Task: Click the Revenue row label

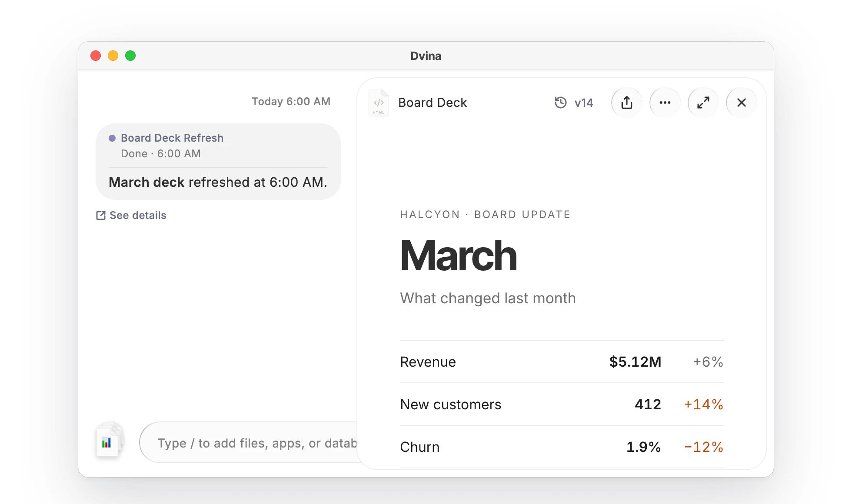Action: point(428,362)
